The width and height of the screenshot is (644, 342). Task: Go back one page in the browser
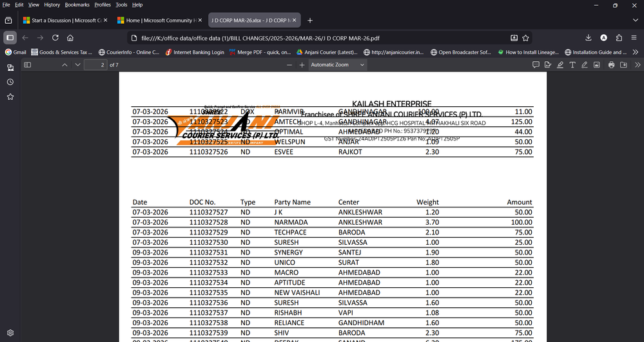pyautogui.click(x=26, y=38)
